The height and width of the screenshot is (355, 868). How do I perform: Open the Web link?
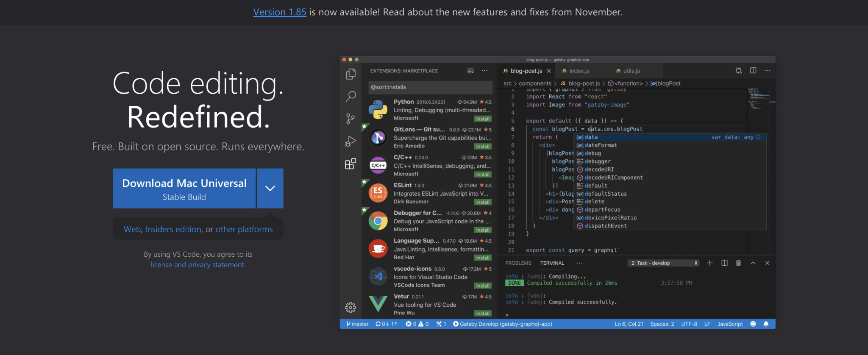[x=132, y=229]
